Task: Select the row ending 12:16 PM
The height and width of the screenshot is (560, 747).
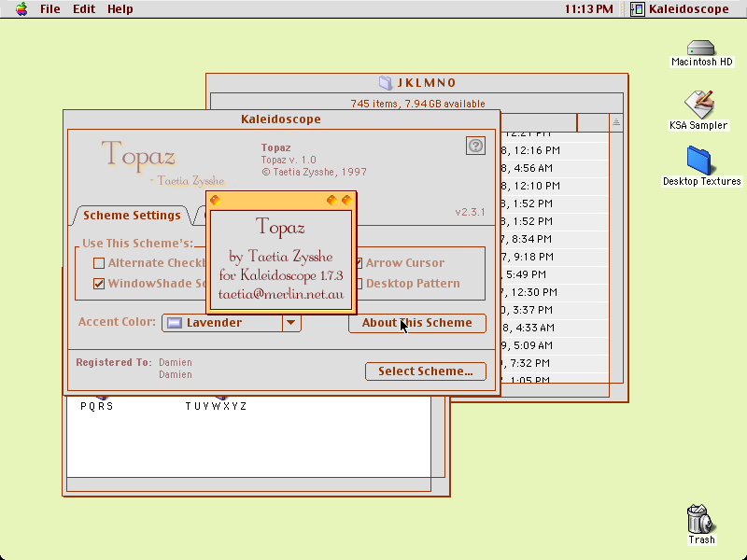Action: [554, 150]
